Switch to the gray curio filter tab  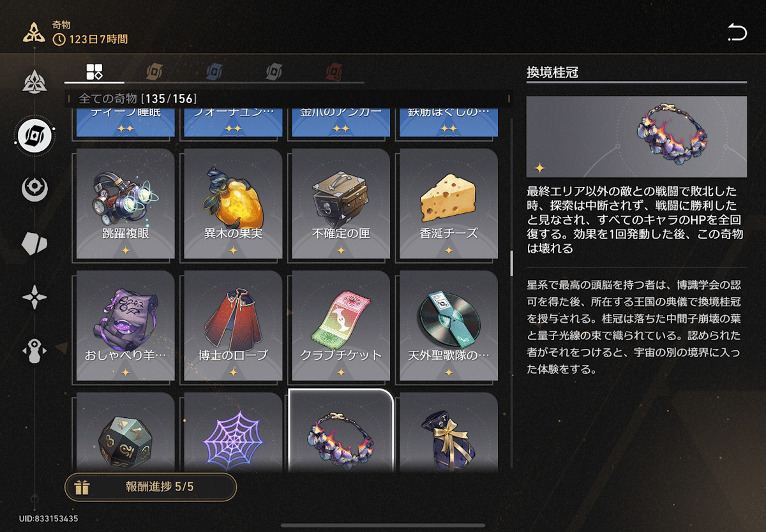[x=274, y=71]
